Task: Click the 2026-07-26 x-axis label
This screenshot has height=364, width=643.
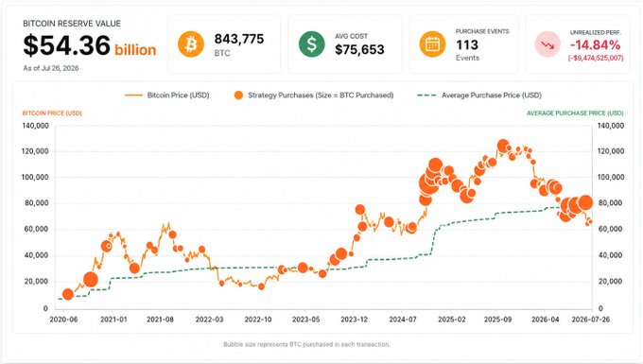Action: coord(591,320)
